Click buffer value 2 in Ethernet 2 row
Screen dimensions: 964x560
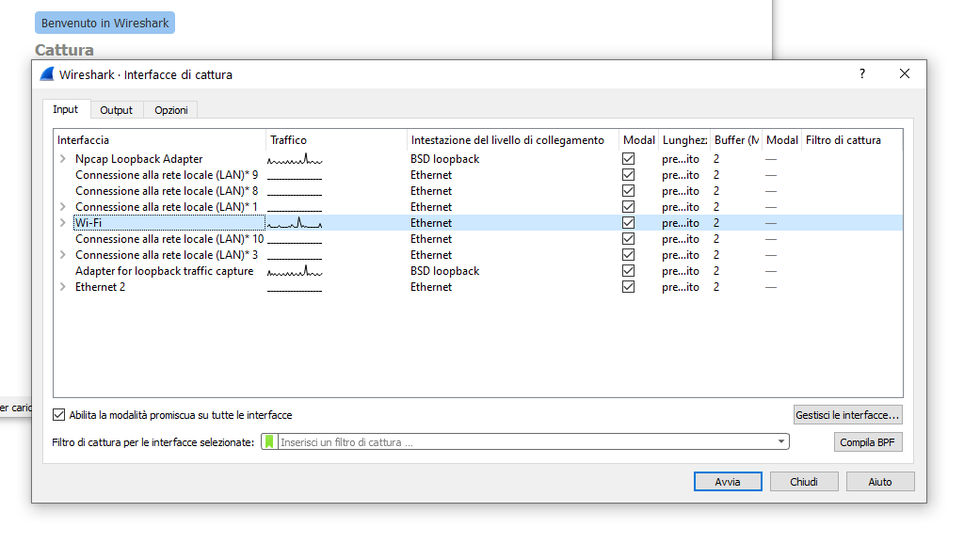tap(716, 286)
